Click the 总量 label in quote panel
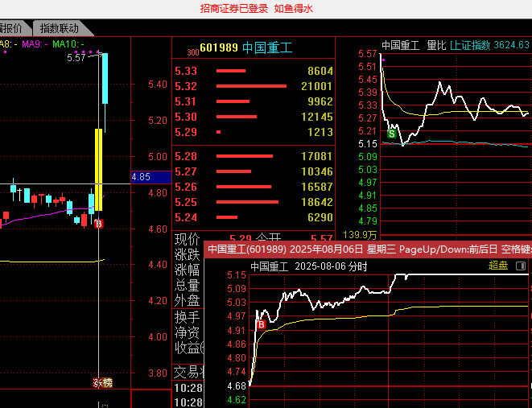 (x=187, y=285)
